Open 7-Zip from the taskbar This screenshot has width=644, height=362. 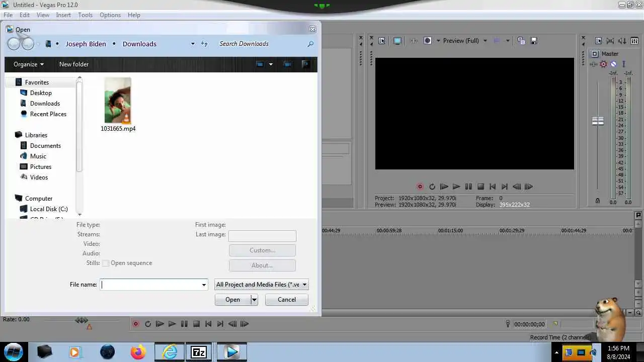(x=199, y=352)
